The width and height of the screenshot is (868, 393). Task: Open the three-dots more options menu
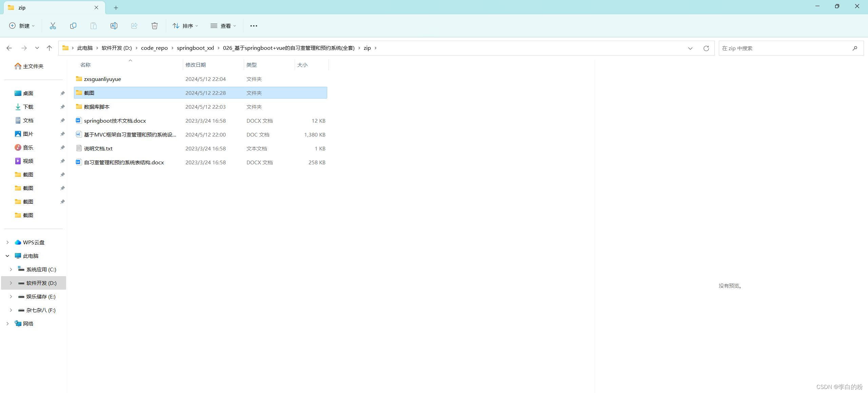tap(254, 26)
